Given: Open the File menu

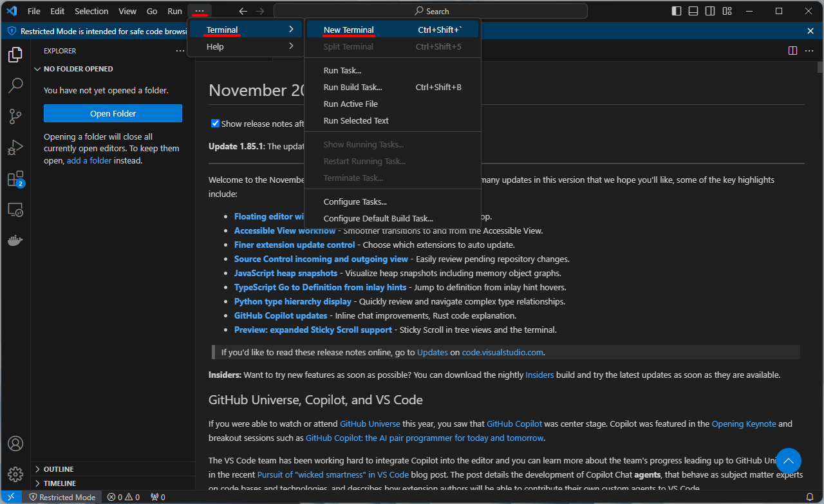Looking at the screenshot, I should click(x=34, y=11).
